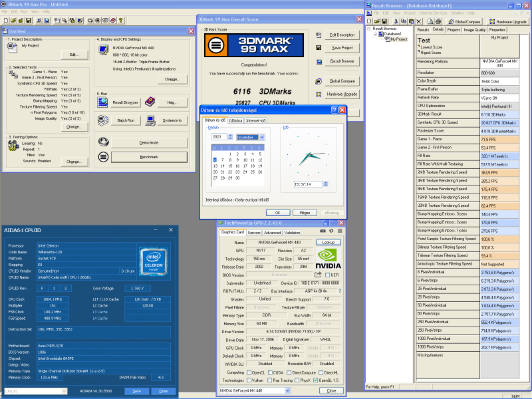
Task: Click Validation tab in GPU-Z
Action: click(292, 232)
